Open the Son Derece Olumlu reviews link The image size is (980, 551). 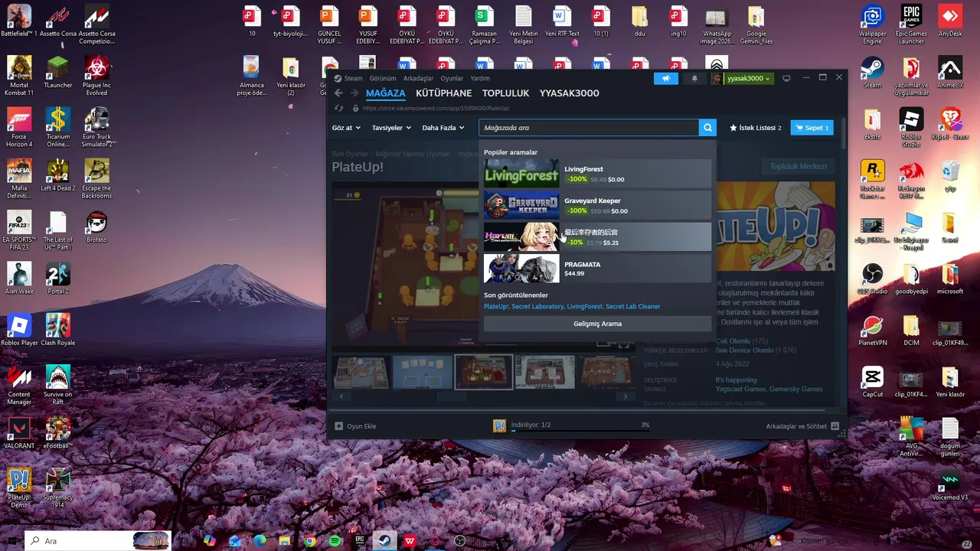point(744,350)
